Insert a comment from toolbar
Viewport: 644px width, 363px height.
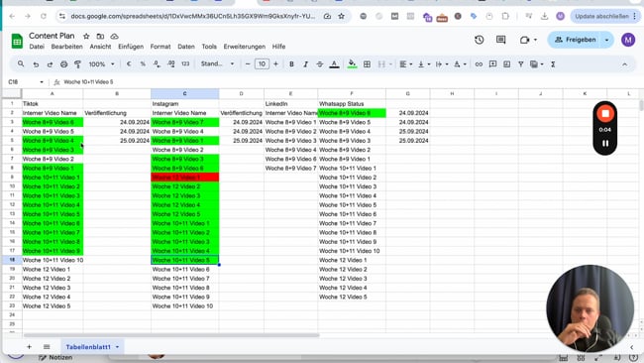pos(492,64)
